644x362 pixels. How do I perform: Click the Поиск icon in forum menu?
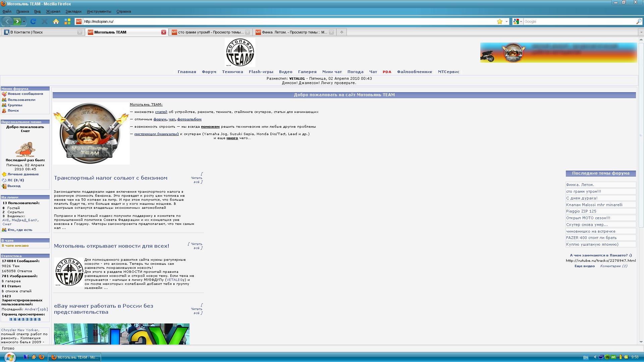4,111
